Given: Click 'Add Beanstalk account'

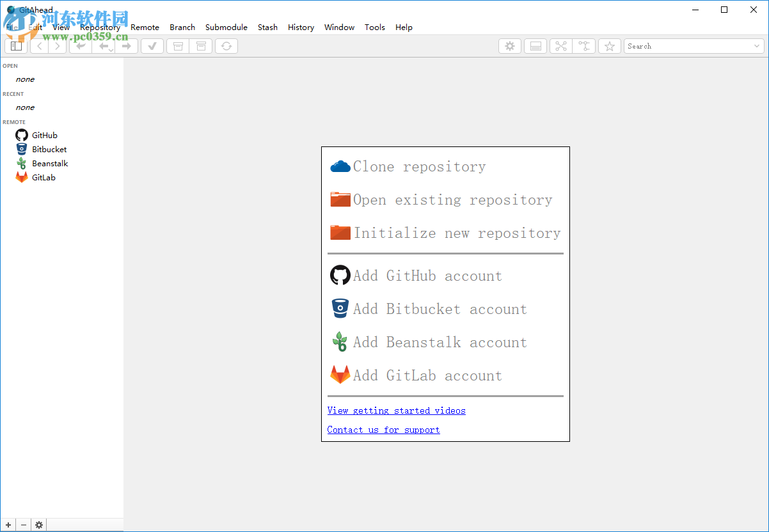Looking at the screenshot, I should click(429, 342).
